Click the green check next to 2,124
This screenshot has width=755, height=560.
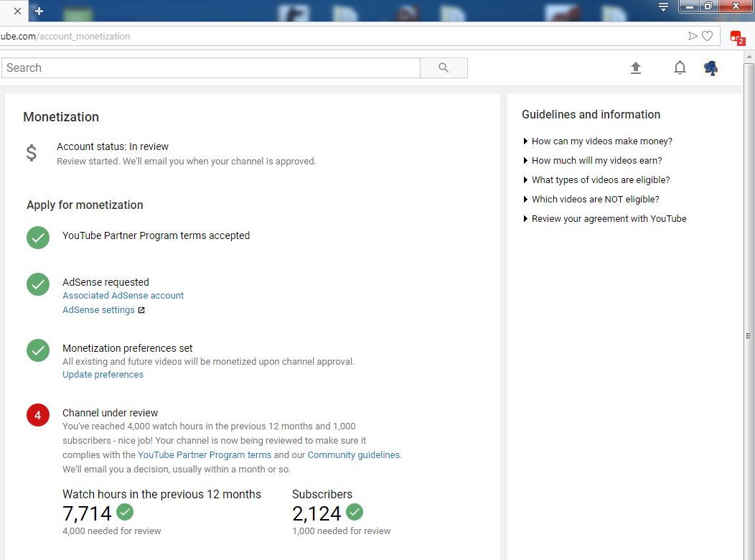(x=355, y=512)
